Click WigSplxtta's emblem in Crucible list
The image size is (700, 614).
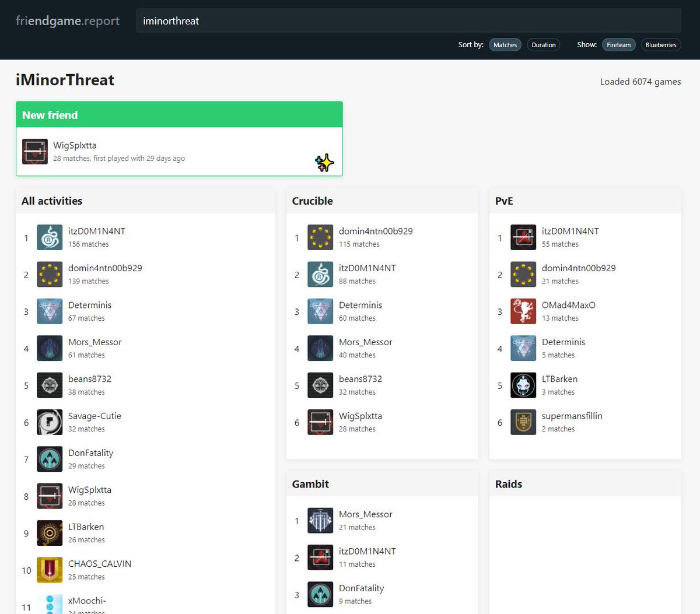[x=320, y=422]
